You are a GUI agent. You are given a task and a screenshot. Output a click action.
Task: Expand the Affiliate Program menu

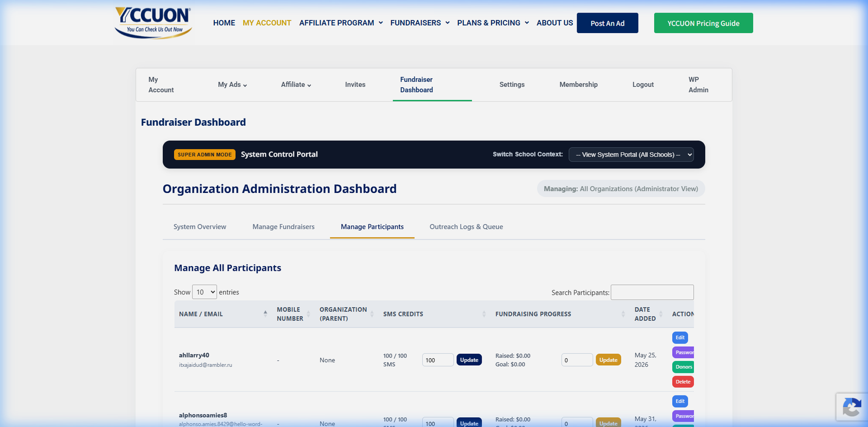(x=341, y=23)
